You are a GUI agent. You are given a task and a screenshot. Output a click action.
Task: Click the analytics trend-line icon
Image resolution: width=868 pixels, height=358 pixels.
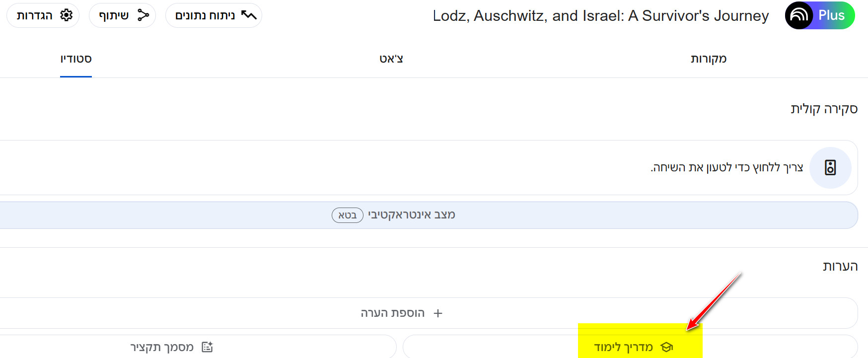pos(249,15)
